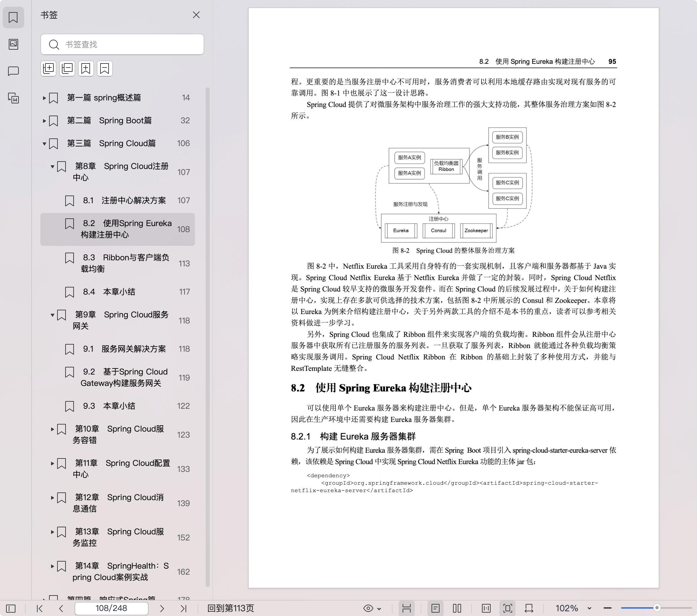Click zoom out minus button
This screenshot has height=616, width=697.
(x=607, y=608)
